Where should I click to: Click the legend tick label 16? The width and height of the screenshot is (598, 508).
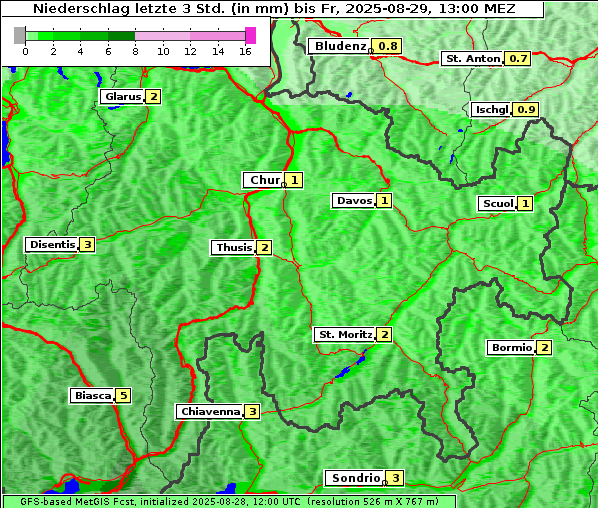(245, 51)
